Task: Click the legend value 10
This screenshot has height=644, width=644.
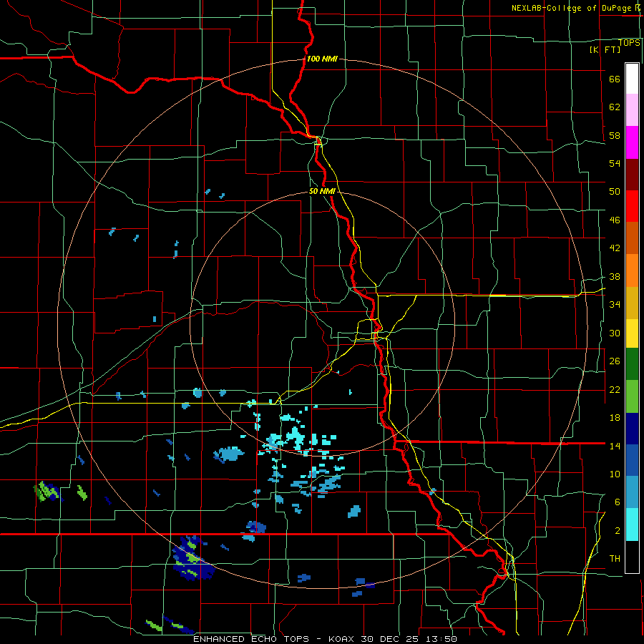Action: click(x=615, y=474)
